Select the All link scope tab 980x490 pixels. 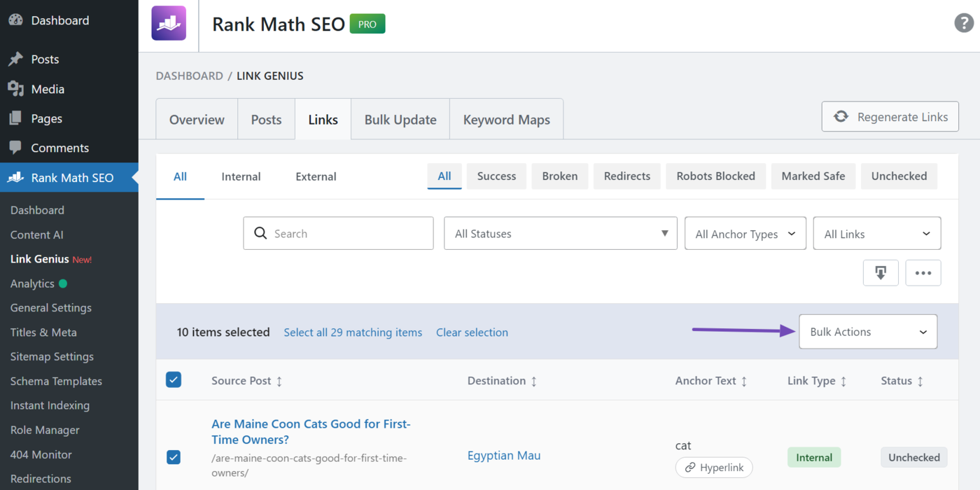[x=180, y=176]
